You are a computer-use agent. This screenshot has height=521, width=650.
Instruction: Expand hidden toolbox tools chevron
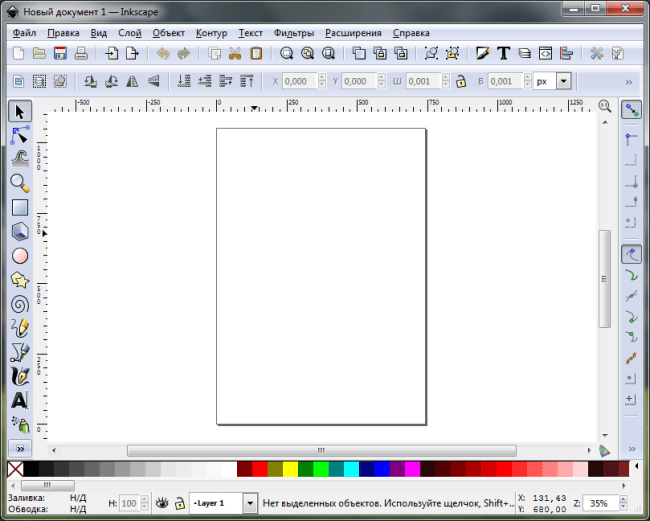coord(19,447)
